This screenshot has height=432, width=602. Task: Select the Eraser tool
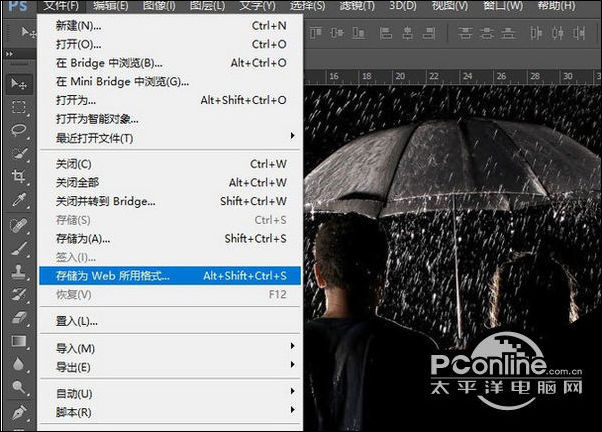[x=19, y=317]
